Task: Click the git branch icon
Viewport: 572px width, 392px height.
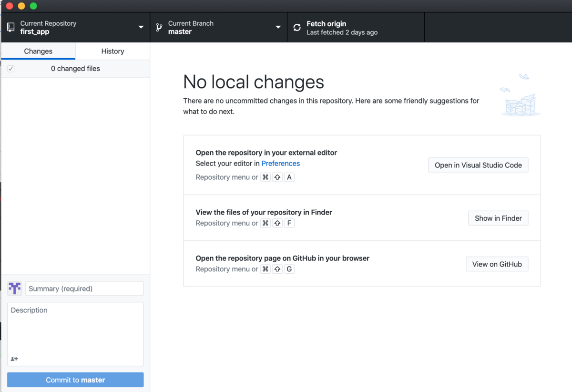Action: pyautogui.click(x=159, y=28)
